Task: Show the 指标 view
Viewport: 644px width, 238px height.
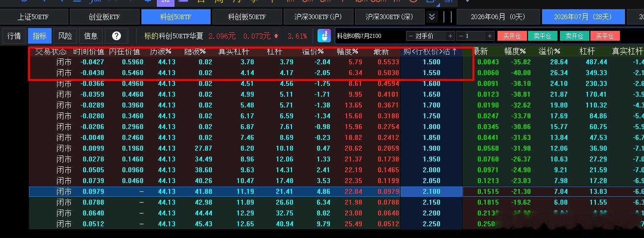Action: pyautogui.click(x=39, y=36)
